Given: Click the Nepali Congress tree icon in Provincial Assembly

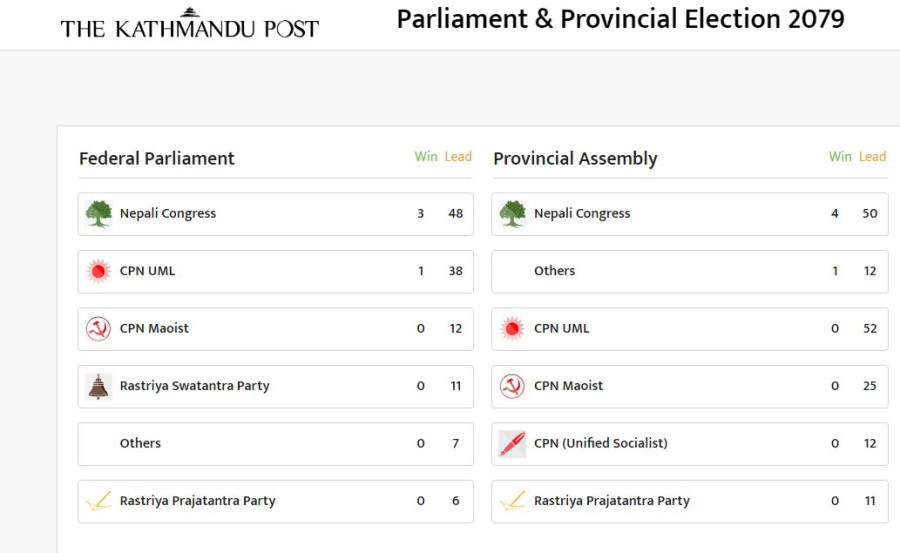Looking at the screenshot, I should pos(512,214).
